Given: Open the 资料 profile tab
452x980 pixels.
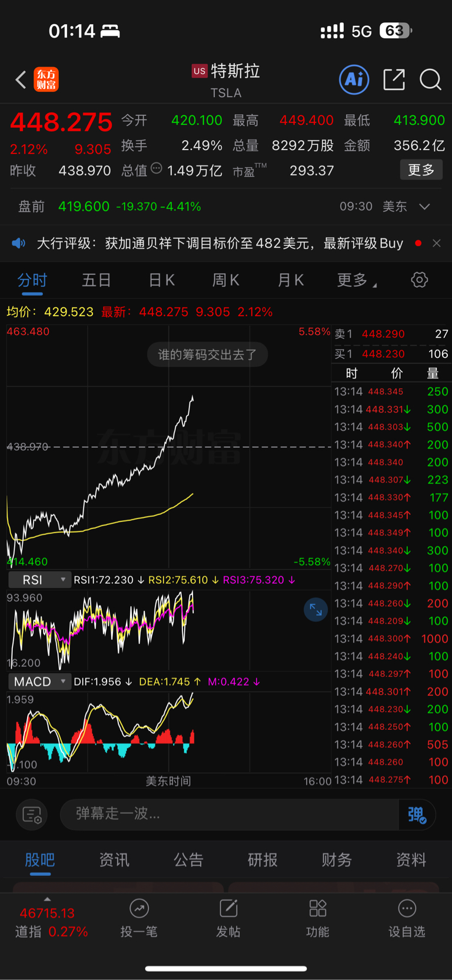Looking at the screenshot, I should tap(411, 860).
